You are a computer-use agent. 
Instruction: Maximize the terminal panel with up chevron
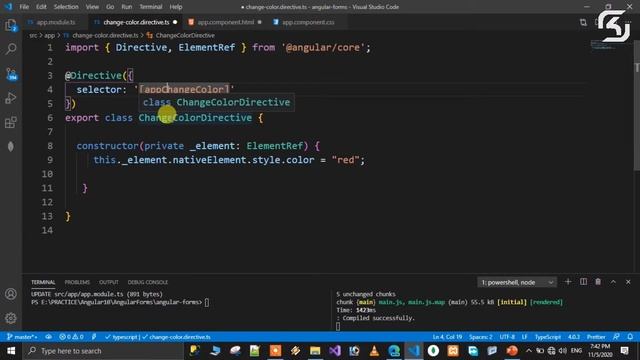tap(613, 282)
